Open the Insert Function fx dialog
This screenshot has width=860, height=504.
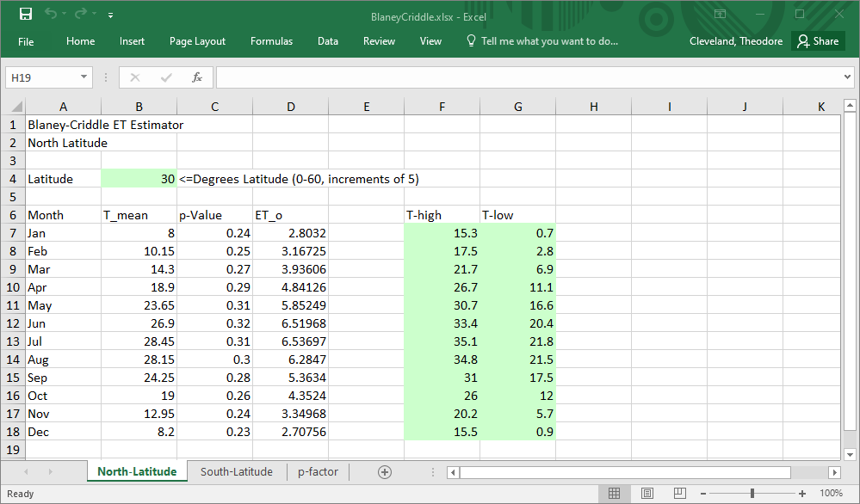point(197,77)
